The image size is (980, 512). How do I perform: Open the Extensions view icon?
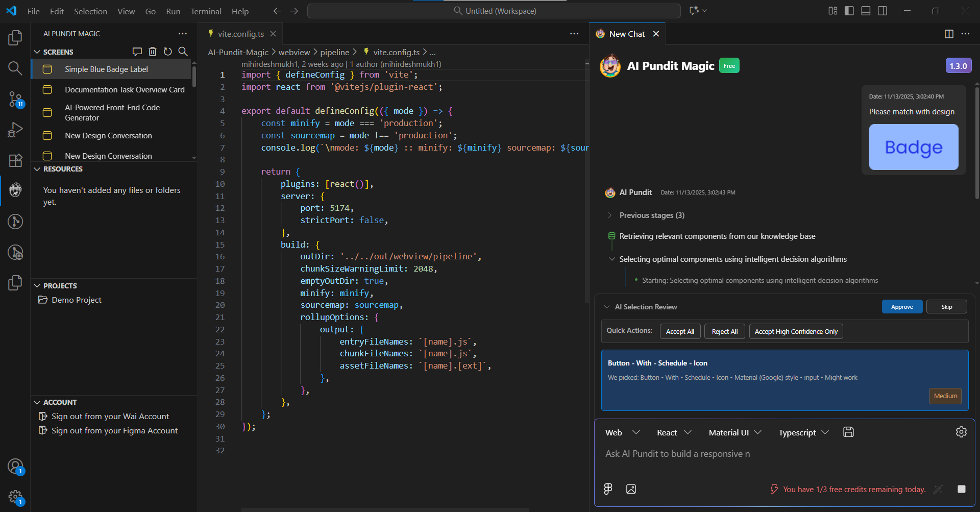15,160
